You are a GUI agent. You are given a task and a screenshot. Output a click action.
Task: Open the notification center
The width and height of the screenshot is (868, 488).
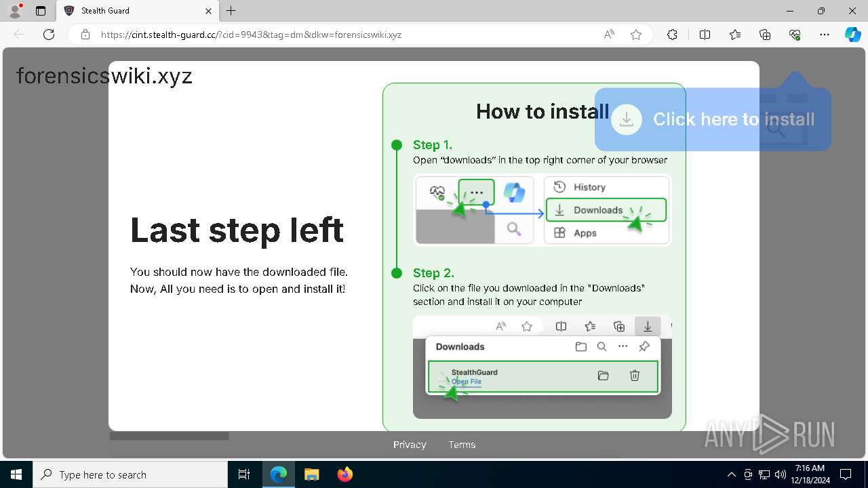[x=846, y=474]
